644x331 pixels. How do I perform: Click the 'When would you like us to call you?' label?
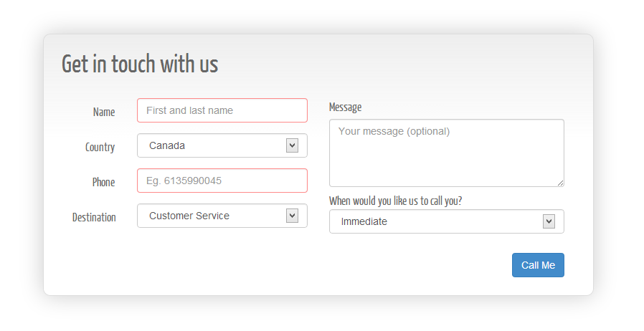395,201
